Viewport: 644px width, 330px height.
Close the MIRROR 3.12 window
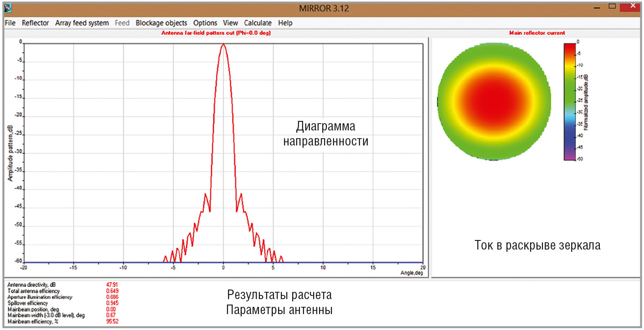click(632, 7)
